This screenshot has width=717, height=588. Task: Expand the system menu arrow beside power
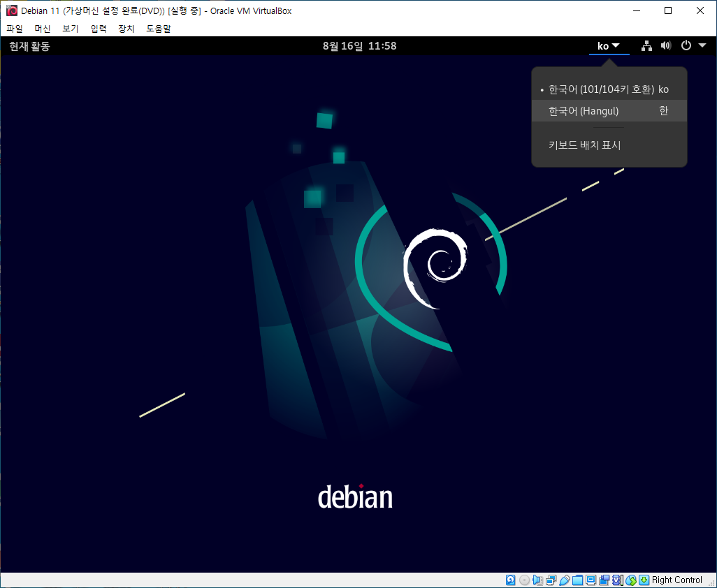(x=702, y=45)
